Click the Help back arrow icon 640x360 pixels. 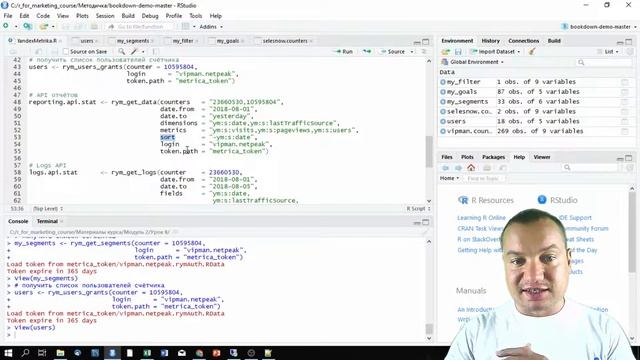coord(445,168)
